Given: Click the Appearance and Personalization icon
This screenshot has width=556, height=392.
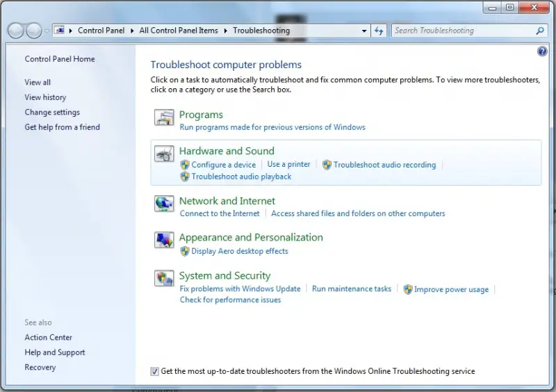Looking at the screenshot, I should click(164, 240).
